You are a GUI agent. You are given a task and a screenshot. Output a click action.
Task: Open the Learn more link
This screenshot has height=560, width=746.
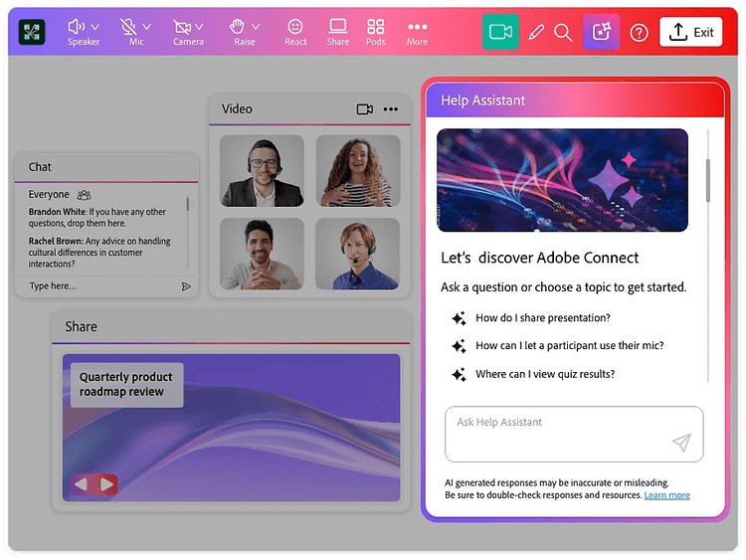coord(666,495)
